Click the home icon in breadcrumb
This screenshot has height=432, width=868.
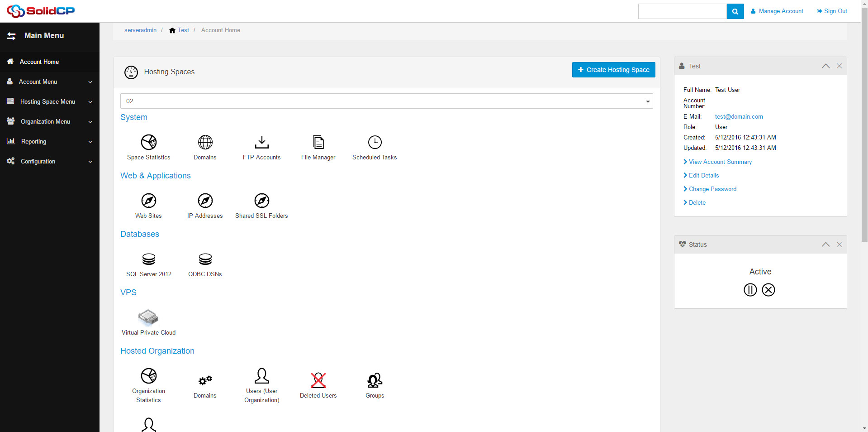coord(172,30)
